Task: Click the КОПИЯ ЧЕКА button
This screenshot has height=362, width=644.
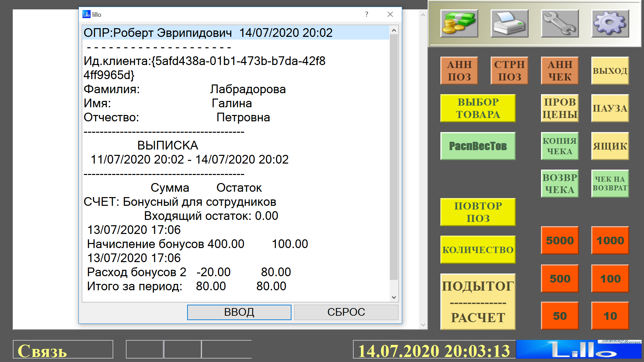Action: 559,146
